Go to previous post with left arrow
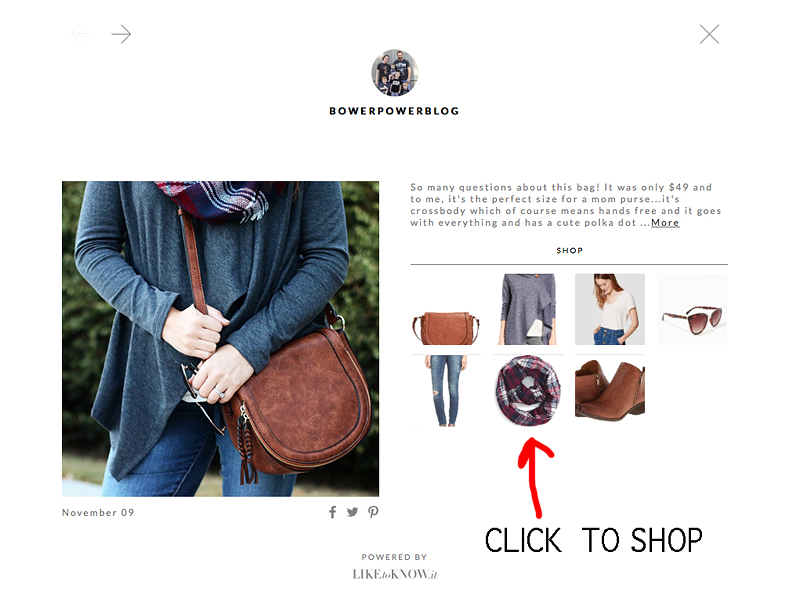 [81, 34]
